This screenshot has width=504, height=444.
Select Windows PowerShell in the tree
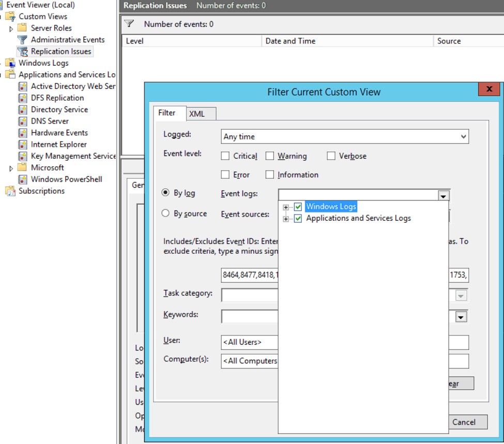67,179
